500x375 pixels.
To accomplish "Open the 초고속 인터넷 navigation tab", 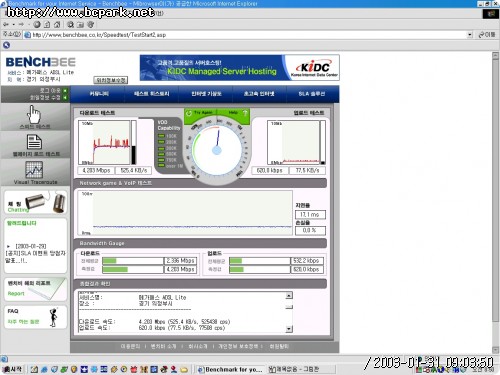I will pos(259,94).
